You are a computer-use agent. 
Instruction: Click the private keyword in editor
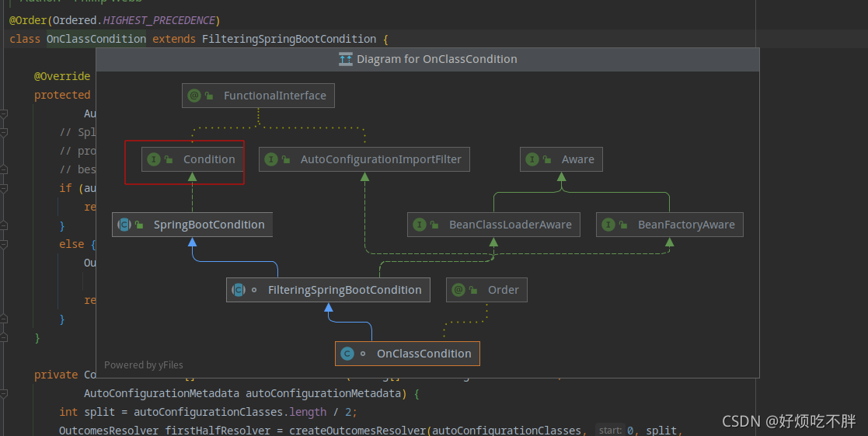56,375
